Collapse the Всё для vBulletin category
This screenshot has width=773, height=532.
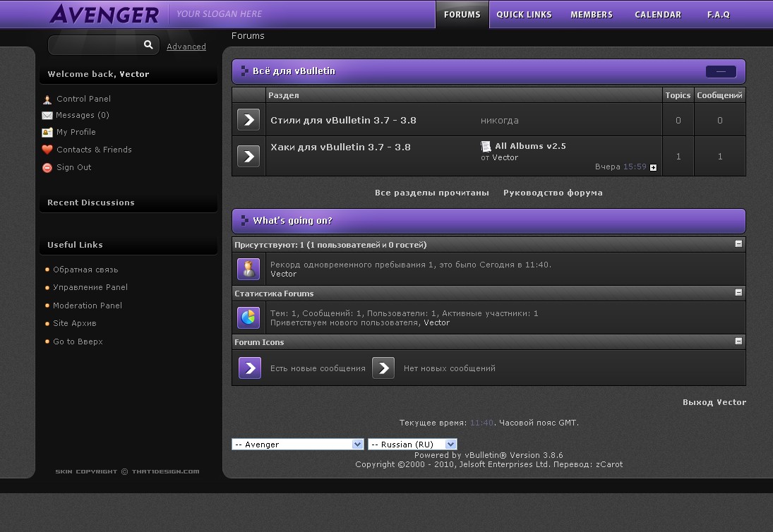pos(721,71)
